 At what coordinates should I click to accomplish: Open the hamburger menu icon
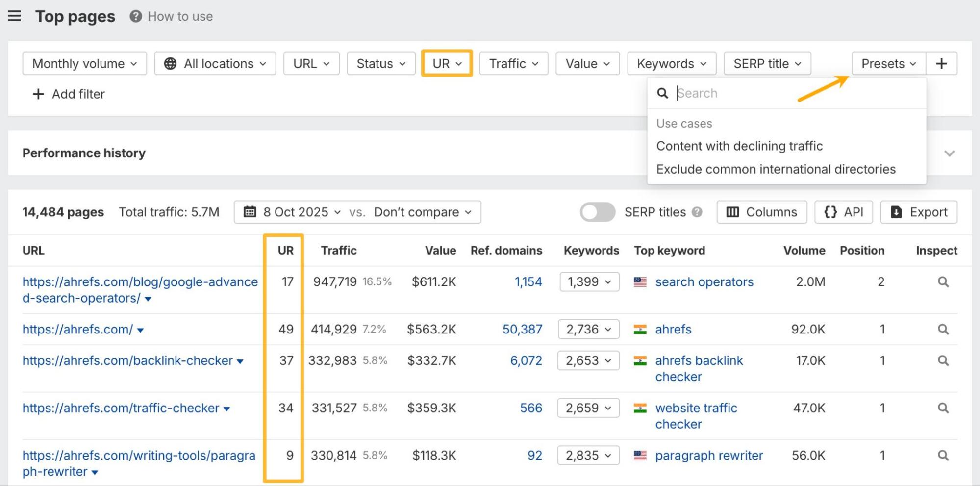(x=15, y=16)
